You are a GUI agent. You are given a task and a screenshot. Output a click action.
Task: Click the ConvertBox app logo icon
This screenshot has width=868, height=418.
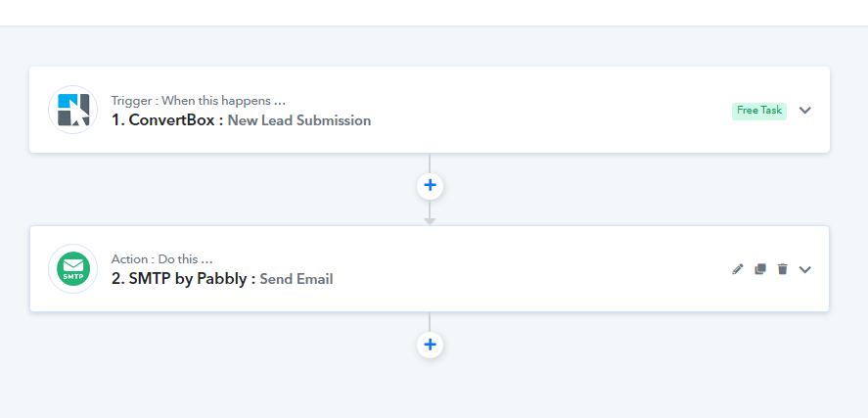click(73, 110)
